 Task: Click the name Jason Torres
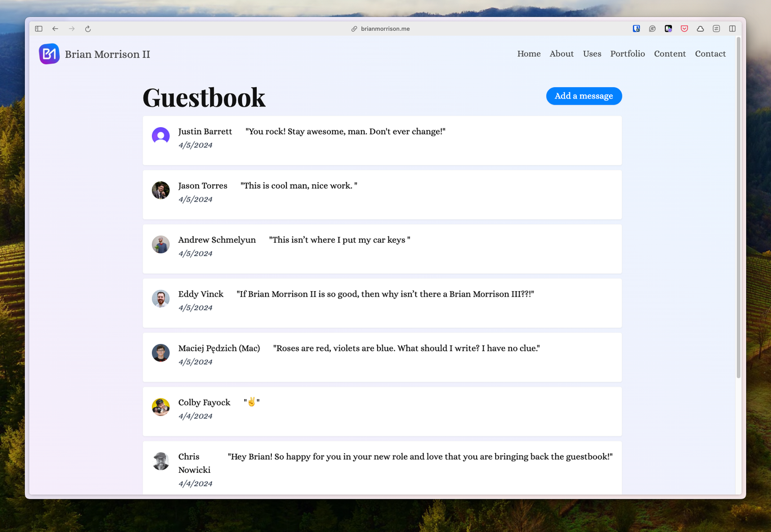pyautogui.click(x=203, y=186)
